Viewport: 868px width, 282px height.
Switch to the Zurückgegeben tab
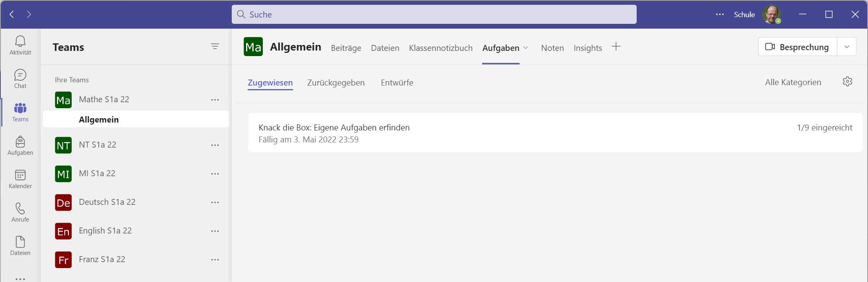tap(336, 83)
